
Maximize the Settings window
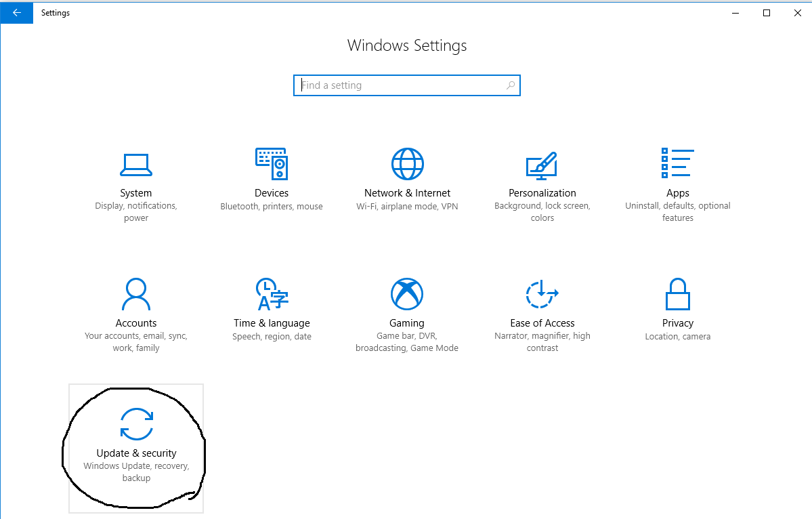(767, 13)
